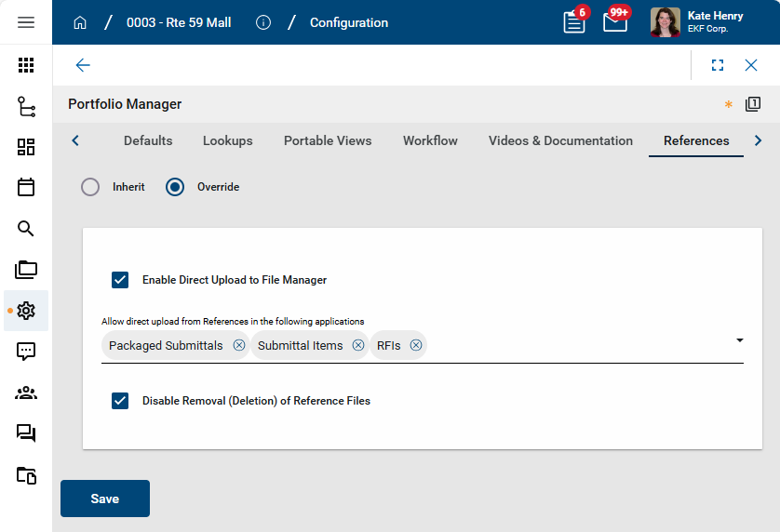Switch to the Workflow tab
780x532 pixels.
(x=430, y=140)
